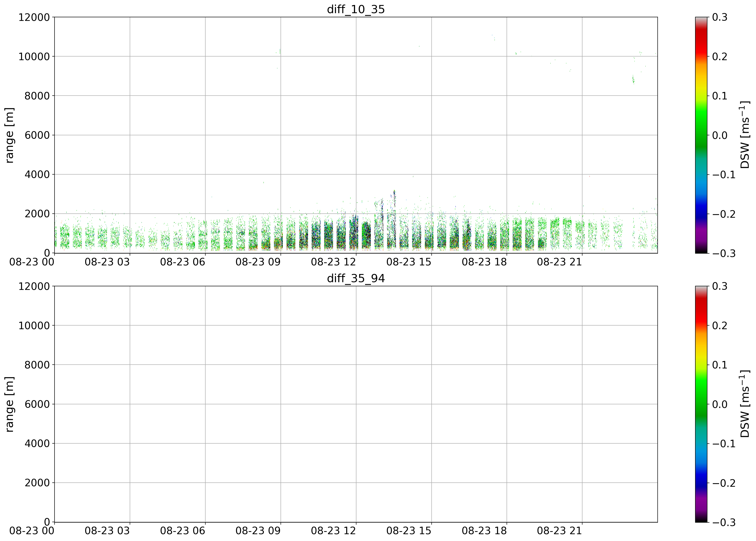
Task: Click the diff_10_35 colorbar gradient
Action: [701, 135]
